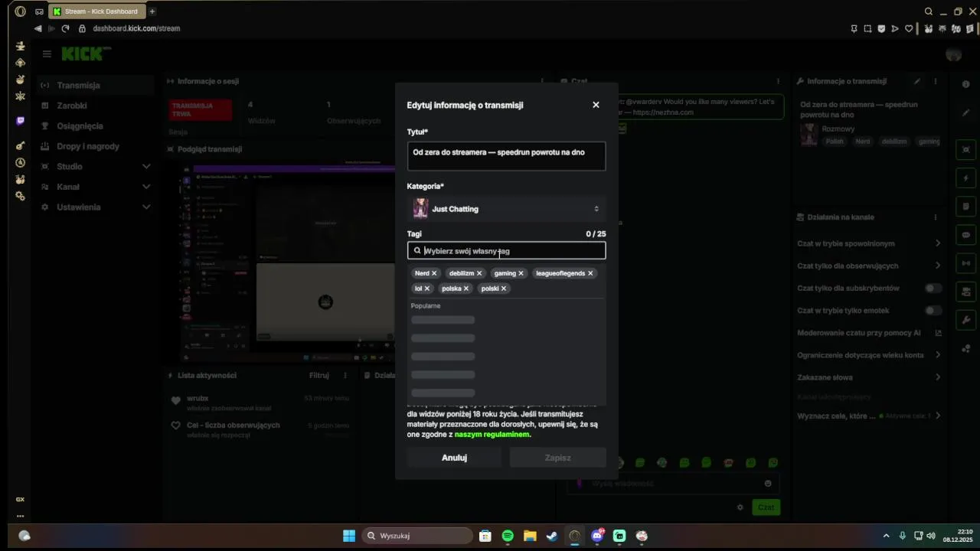Remove the debilizm tag
The width and height of the screenshot is (980, 551).
tap(479, 273)
